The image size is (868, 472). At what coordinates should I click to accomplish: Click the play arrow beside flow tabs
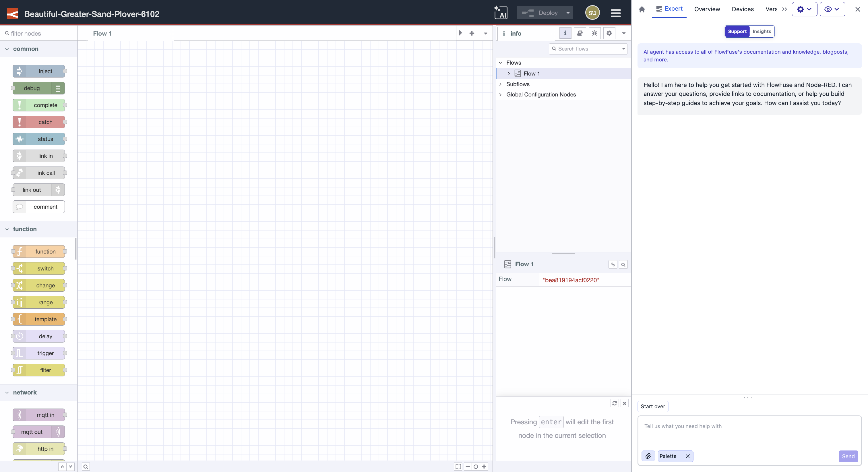460,33
